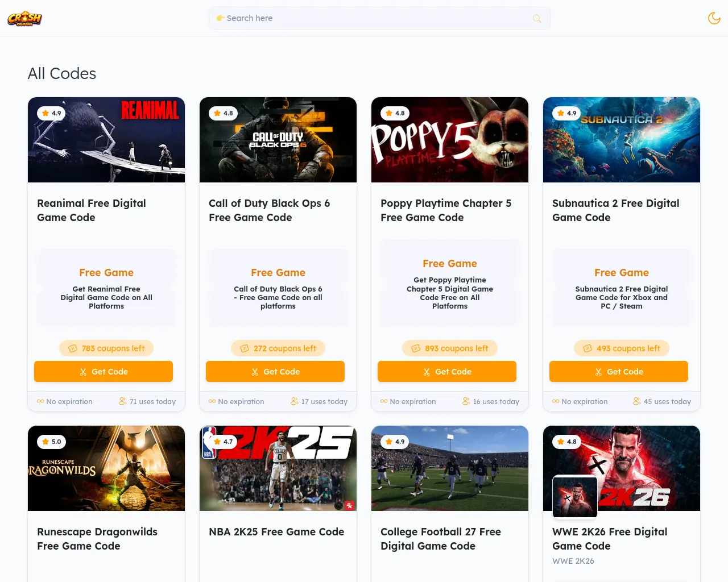Click the 4.7 rating badge on NBA 2K25

[x=224, y=442]
